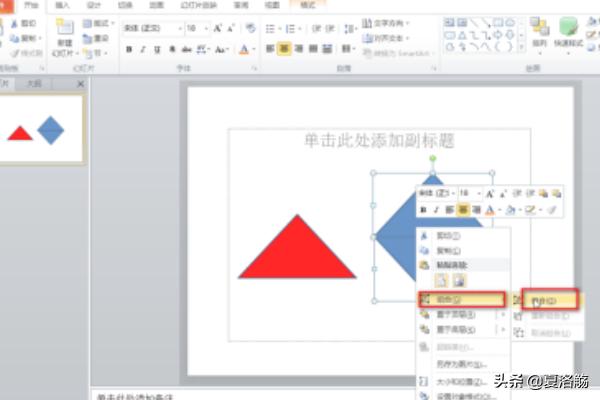Click the New Slide icon
Screen dimensions: 600x400
65,27
